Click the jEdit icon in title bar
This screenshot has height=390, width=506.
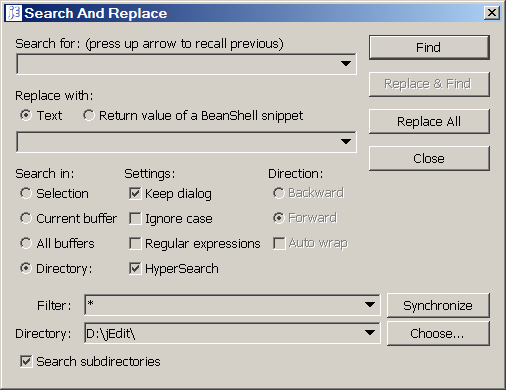14,13
